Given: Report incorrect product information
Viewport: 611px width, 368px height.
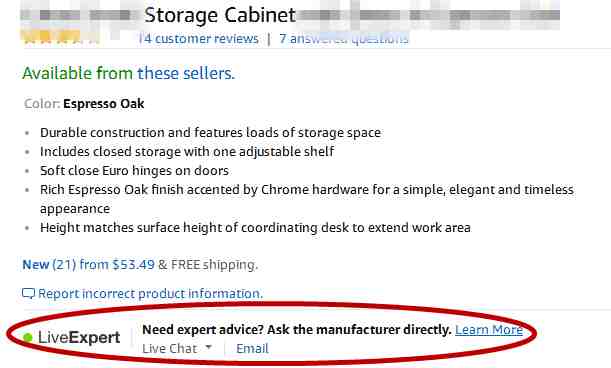Looking at the screenshot, I should pos(150,294).
